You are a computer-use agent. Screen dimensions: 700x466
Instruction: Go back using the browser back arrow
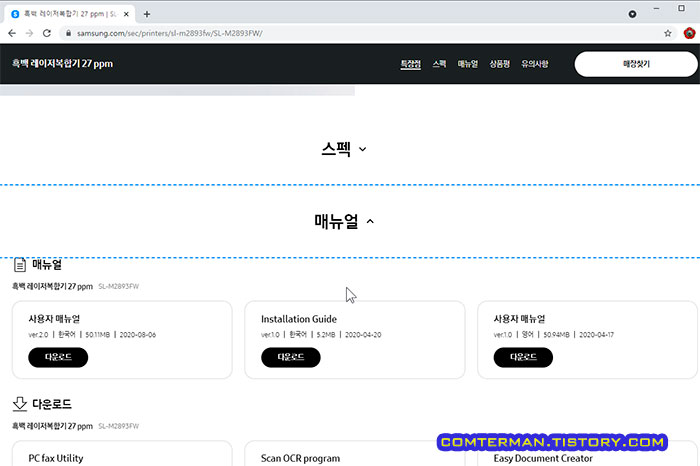tap(12, 33)
